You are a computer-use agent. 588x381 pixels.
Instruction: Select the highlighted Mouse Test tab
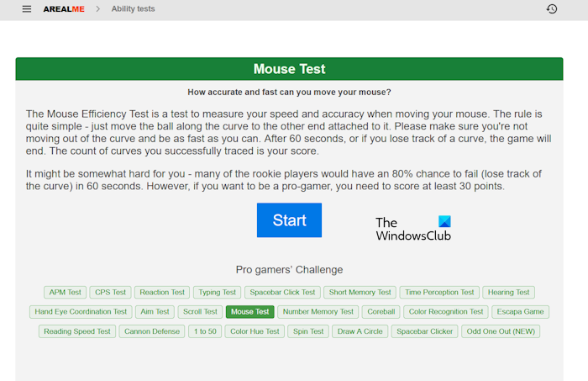point(249,312)
